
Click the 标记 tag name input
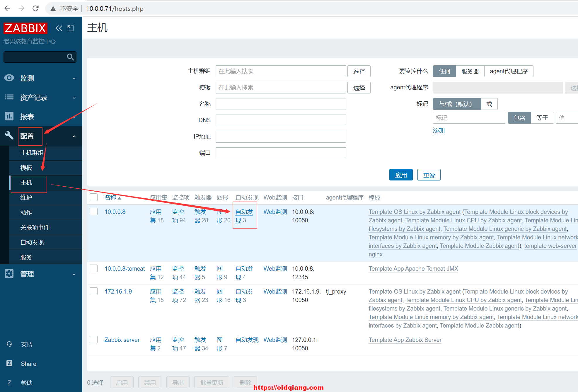[469, 118]
